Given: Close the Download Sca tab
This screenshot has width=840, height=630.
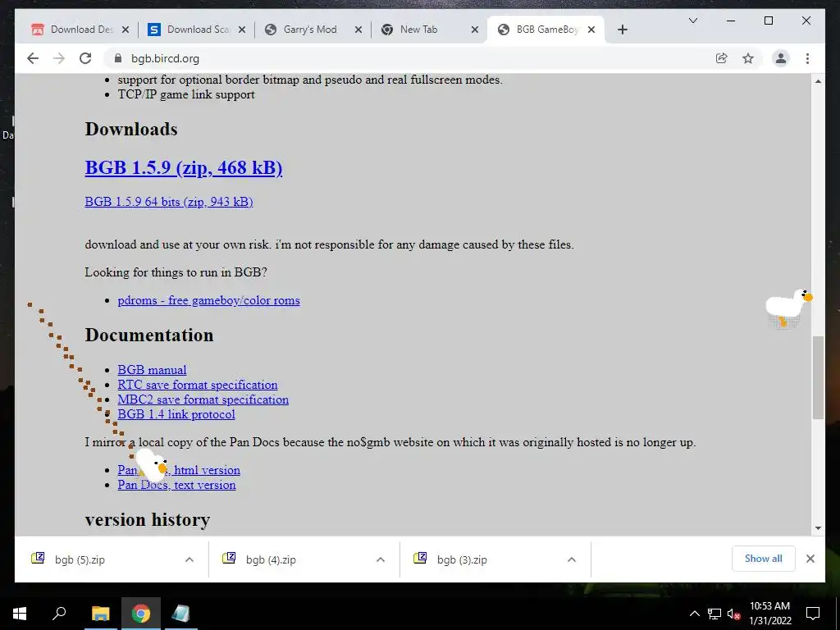Looking at the screenshot, I should (242, 30).
